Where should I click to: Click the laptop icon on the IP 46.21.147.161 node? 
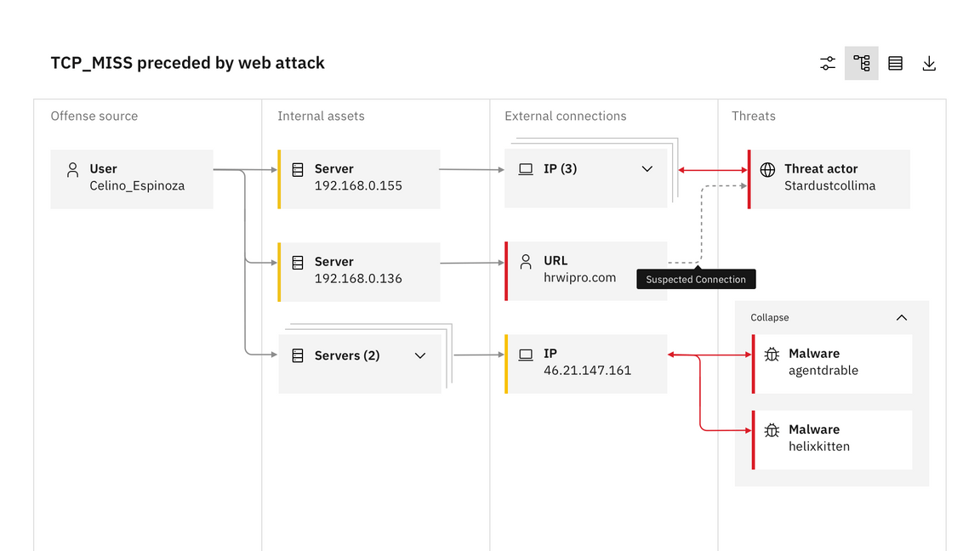click(526, 355)
